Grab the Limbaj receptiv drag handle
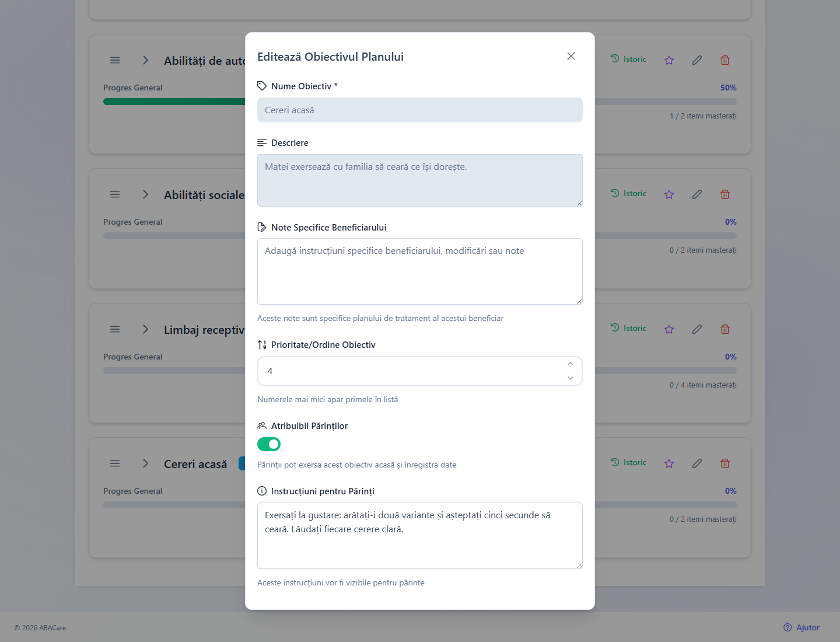The image size is (840, 642). [x=115, y=329]
